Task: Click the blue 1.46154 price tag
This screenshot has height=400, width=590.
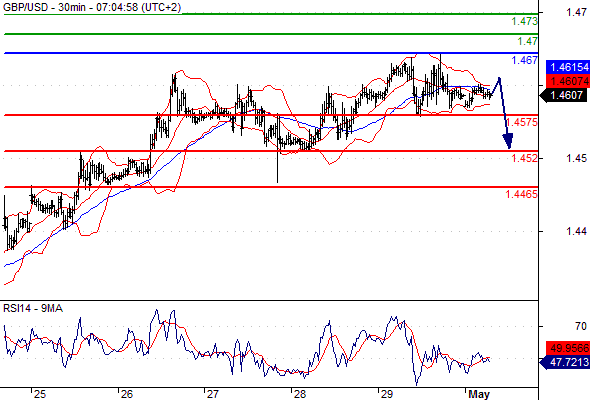Action: point(567,67)
